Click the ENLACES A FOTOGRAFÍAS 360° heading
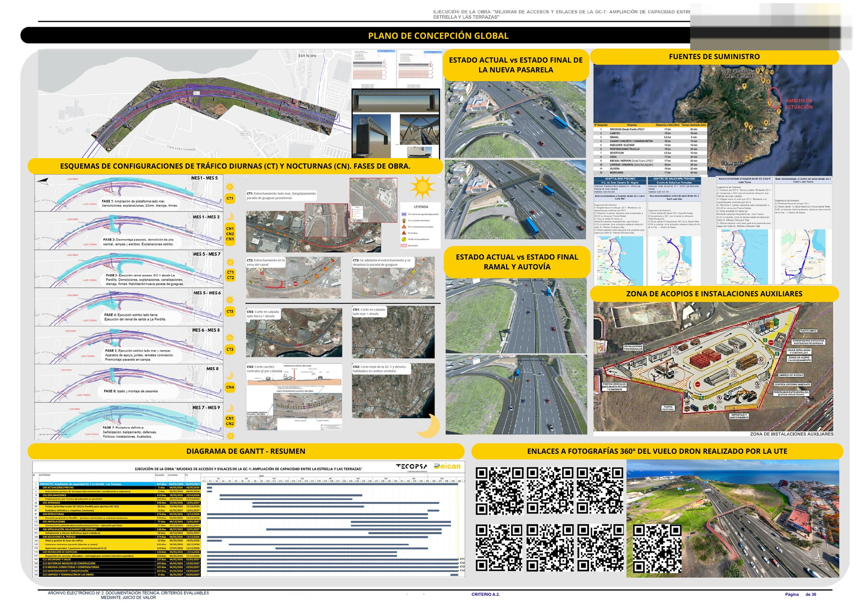 pos(657,451)
